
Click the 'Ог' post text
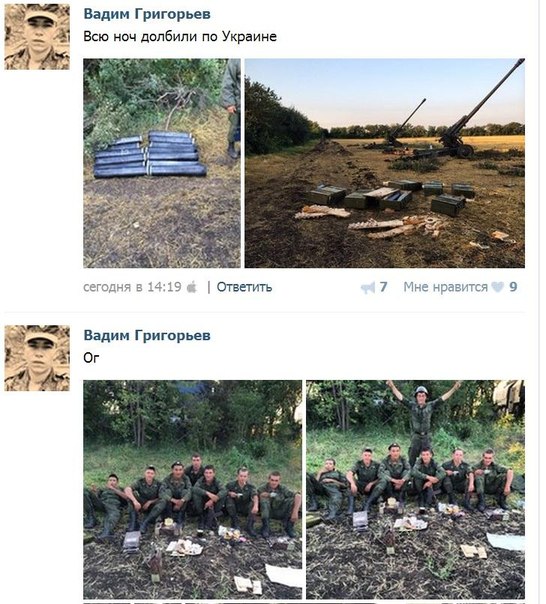pos(91,358)
